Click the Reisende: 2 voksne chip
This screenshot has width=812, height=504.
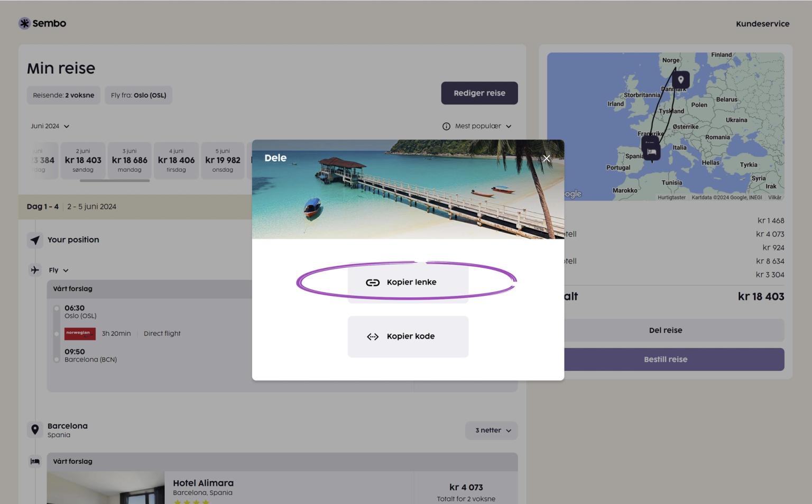(x=63, y=95)
